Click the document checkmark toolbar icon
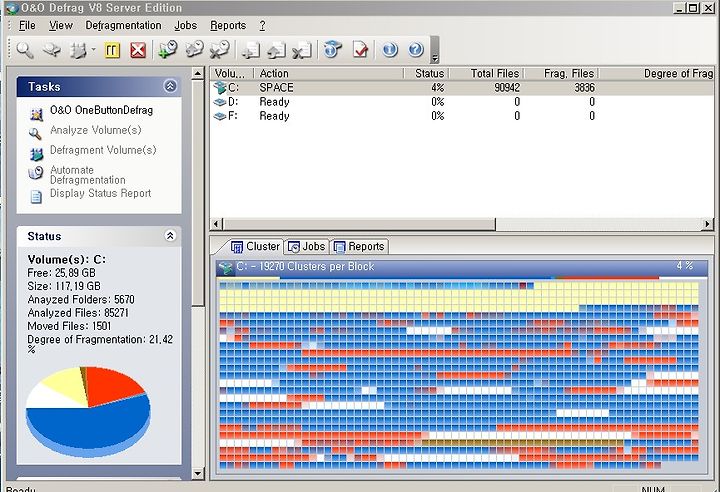Image resolution: width=720 pixels, height=492 pixels. [x=360, y=50]
